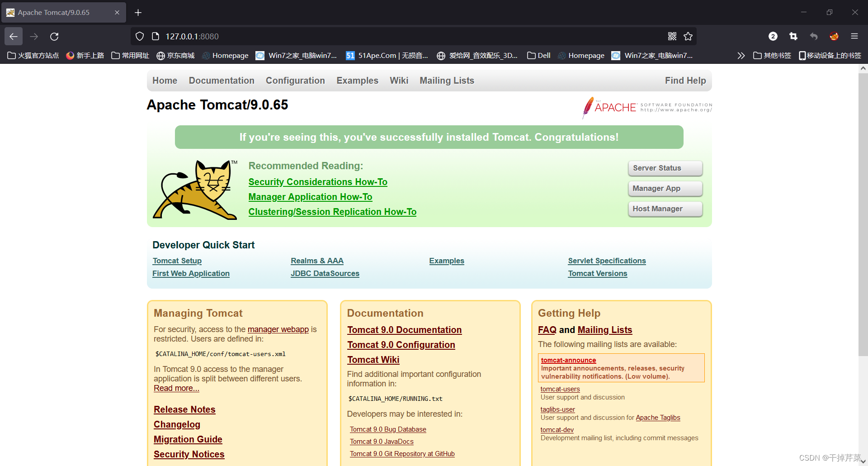
Task: Click the browser forward arrow button
Action: 34,36
